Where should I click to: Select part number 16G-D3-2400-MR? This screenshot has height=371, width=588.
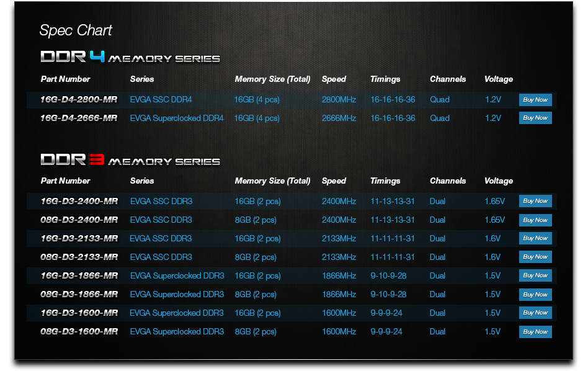point(79,201)
